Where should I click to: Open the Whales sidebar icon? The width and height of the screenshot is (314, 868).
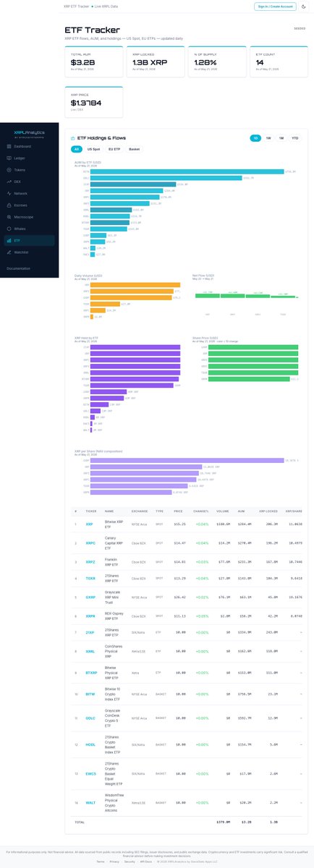coord(7,229)
